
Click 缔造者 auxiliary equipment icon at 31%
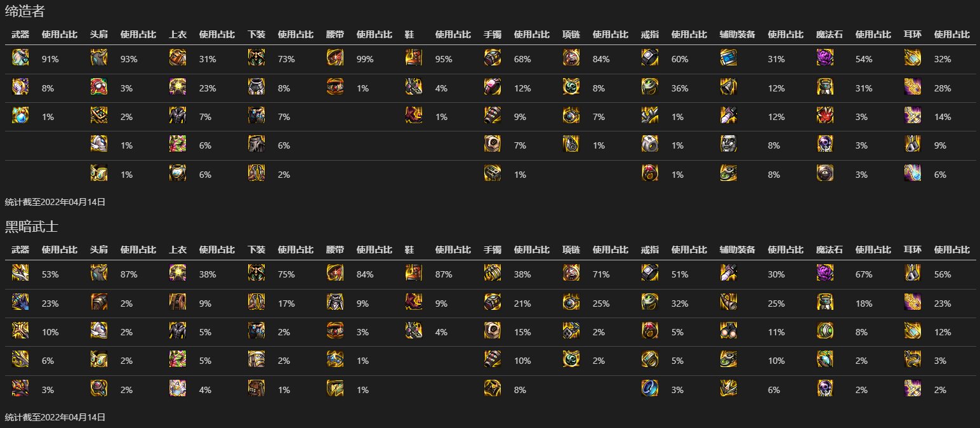pyautogui.click(x=729, y=58)
